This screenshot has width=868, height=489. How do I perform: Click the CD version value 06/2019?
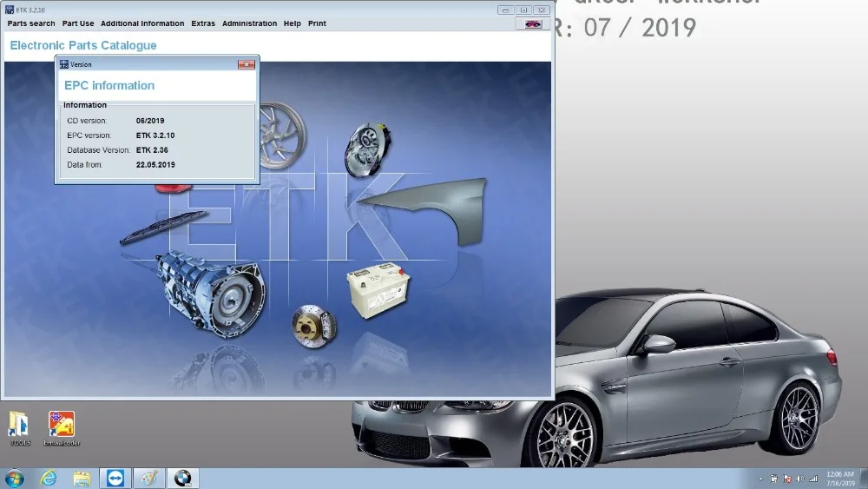click(x=150, y=121)
